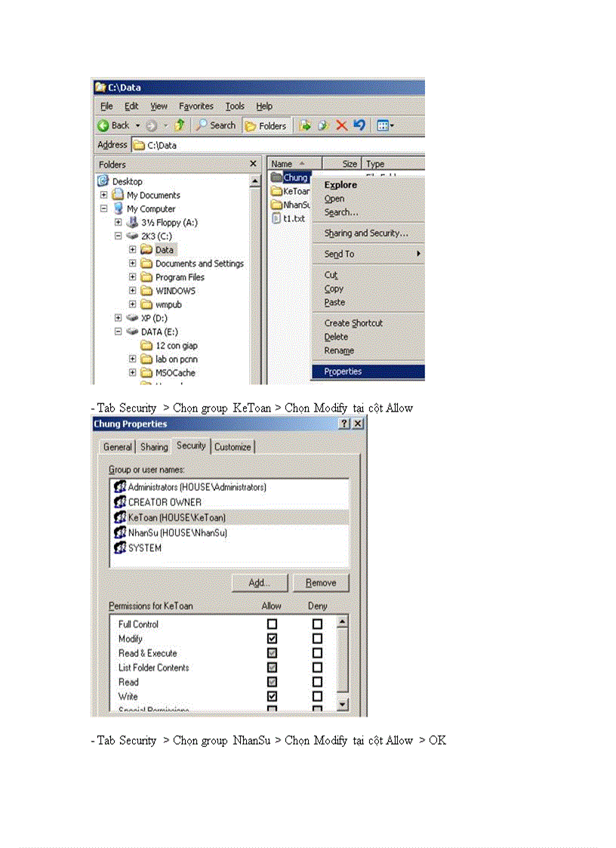
Task: Click the Up folder toolbar icon
Action: [180, 125]
